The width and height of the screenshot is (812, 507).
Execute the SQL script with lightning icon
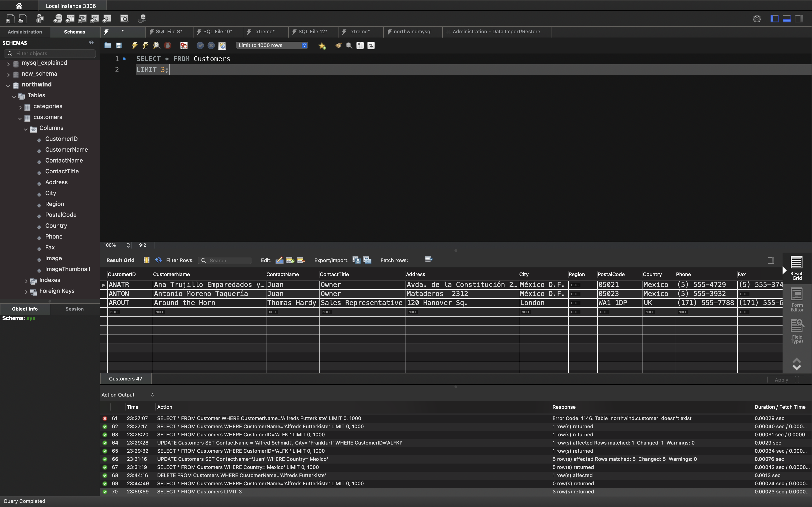135,45
